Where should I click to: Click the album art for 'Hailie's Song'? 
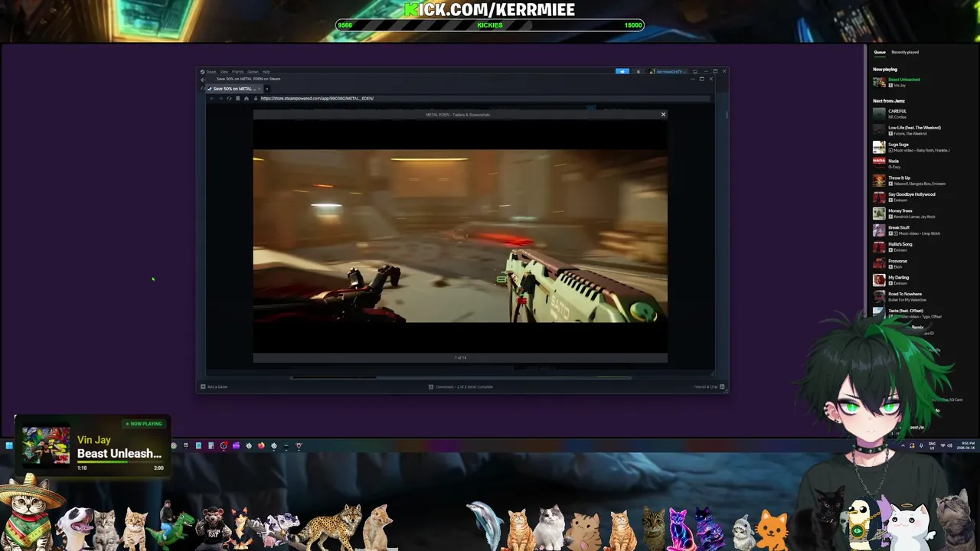point(879,247)
